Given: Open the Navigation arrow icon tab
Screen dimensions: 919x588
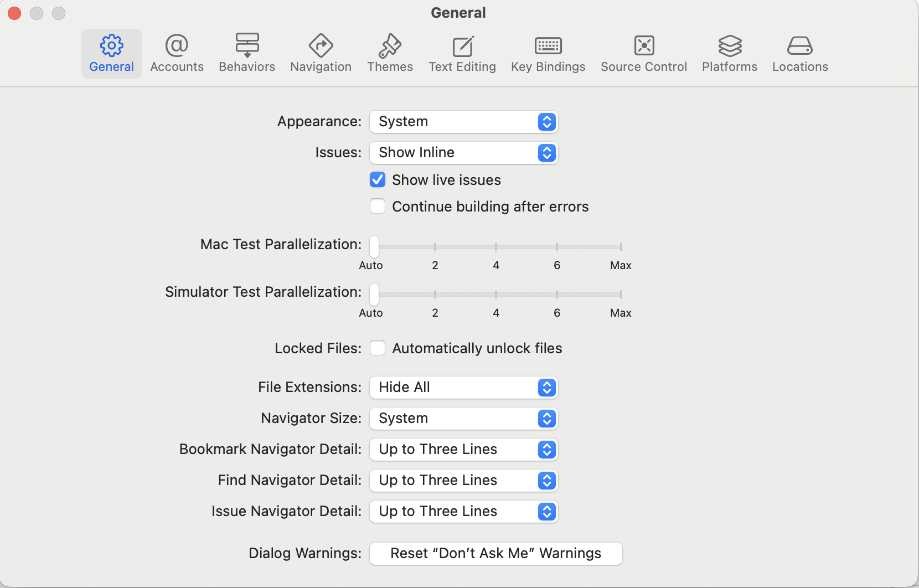Looking at the screenshot, I should pyautogui.click(x=321, y=54).
